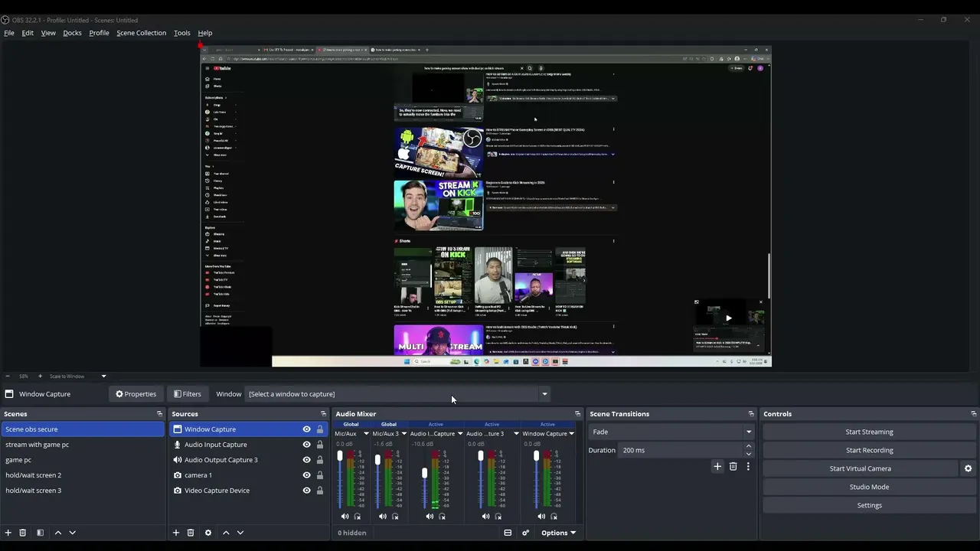Open the Filters button for the source
The image size is (980, 551).
tap(188, 394)
